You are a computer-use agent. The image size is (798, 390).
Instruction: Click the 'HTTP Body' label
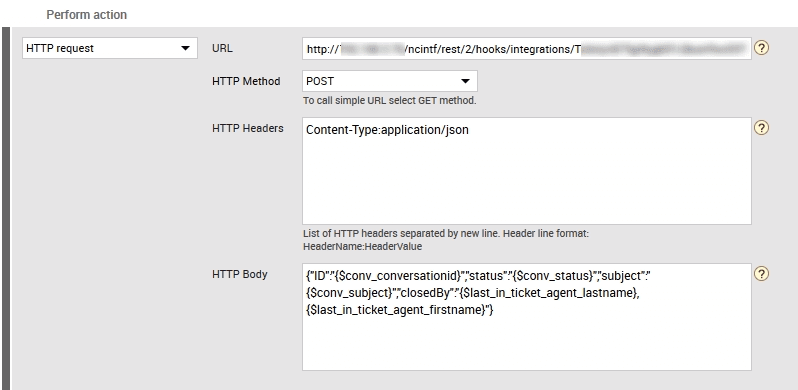click(239, 274)
